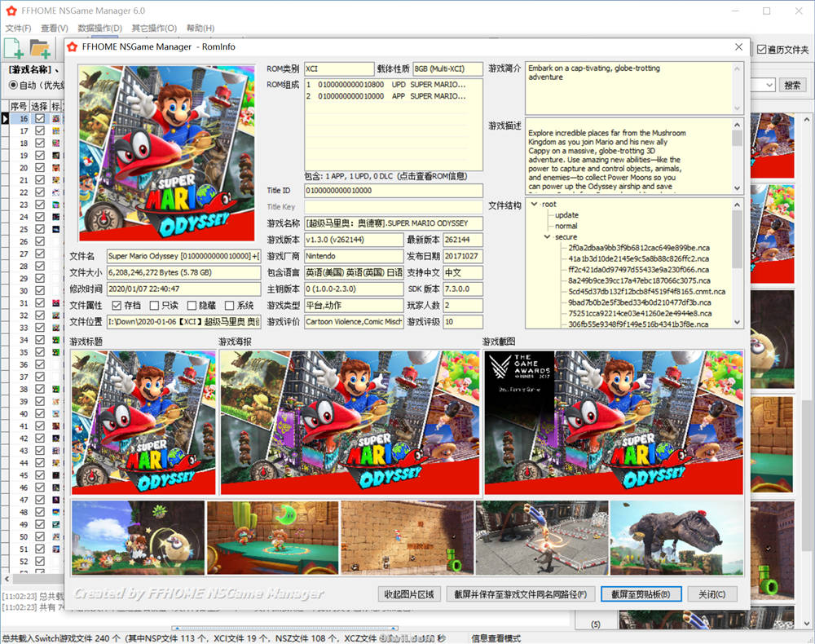Click the 关闭(C) button
Image resolution: width=815 pixels, height=644 pixels.
click(x=712, y=594)
